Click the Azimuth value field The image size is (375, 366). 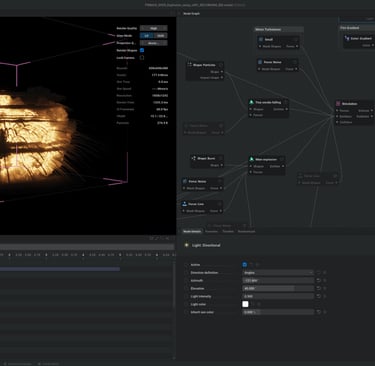278,280
